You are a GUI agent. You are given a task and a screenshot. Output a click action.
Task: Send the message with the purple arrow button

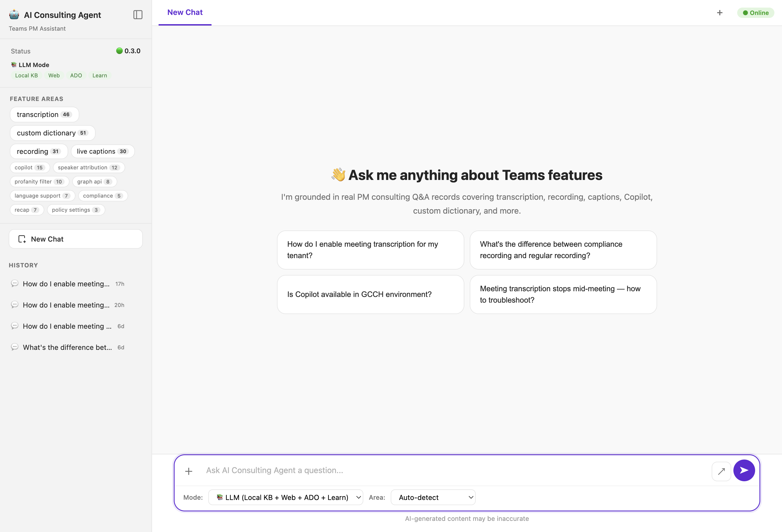744,470
